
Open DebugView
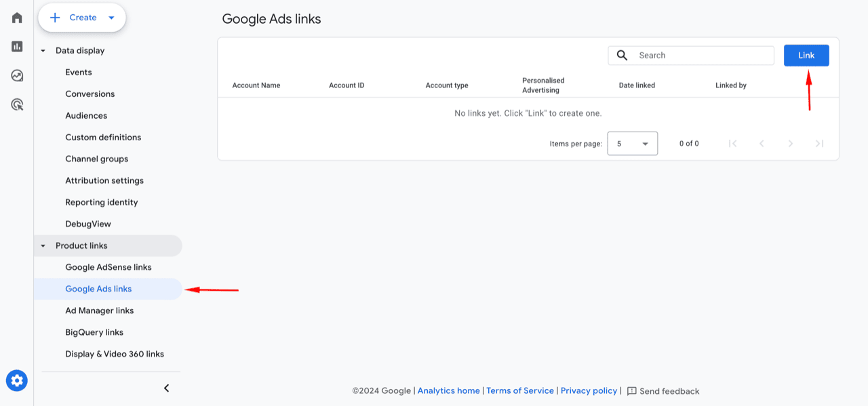[x=88, y=224]
